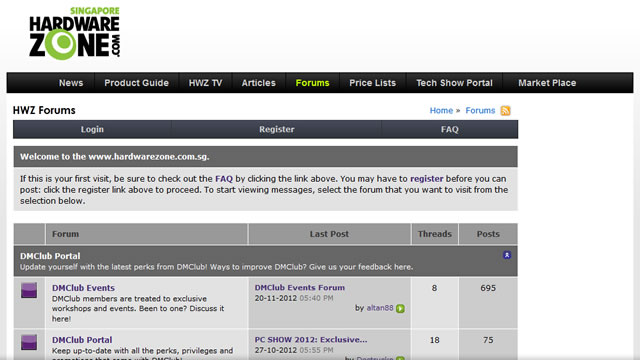The width and height of the screenshot is (640, 360).
Task: Follow the Forums breadcrumb link
Action: pos(480,111)
